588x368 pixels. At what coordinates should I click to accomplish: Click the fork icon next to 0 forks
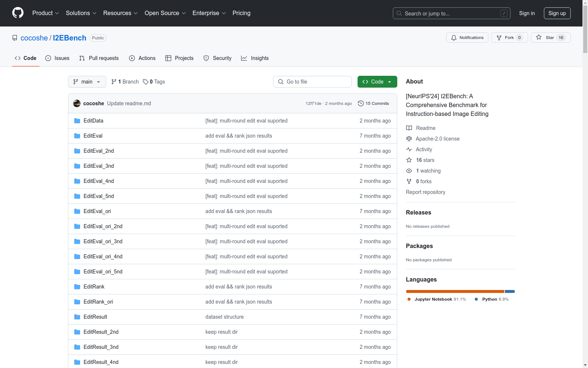pos(409,181)
